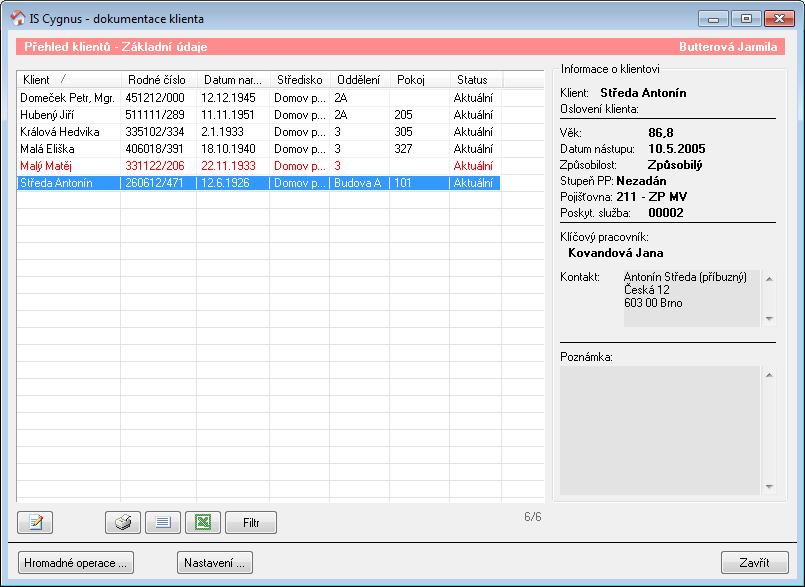
Task: Open the Filtr button
Action: (251, 522)
